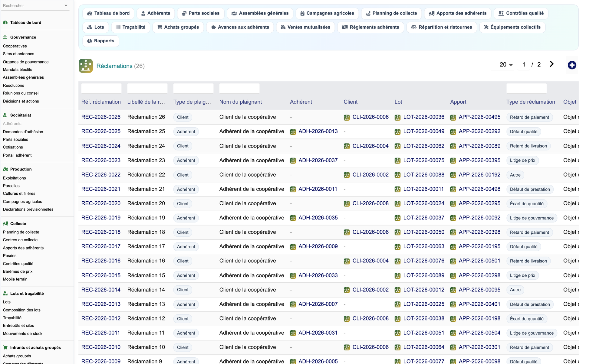
Task: Click client icon beside CLI-2026-0006 in row 26
Action: [347, 117]
